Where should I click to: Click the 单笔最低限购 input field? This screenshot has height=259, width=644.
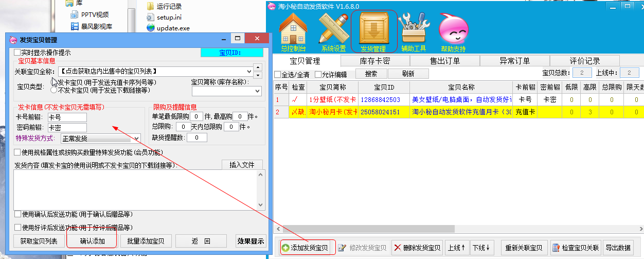click(x=196, y=116)
